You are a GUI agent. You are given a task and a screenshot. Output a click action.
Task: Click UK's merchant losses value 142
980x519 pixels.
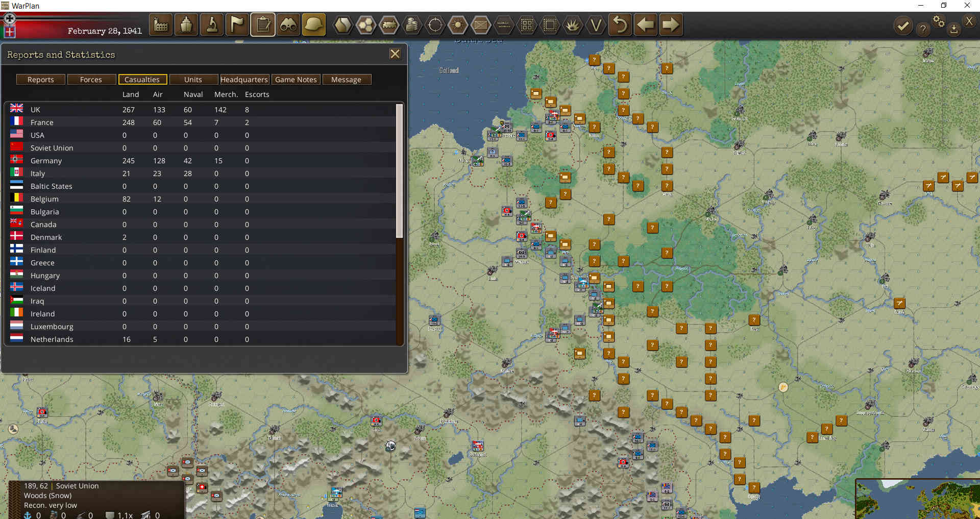[x=220, y=110]
